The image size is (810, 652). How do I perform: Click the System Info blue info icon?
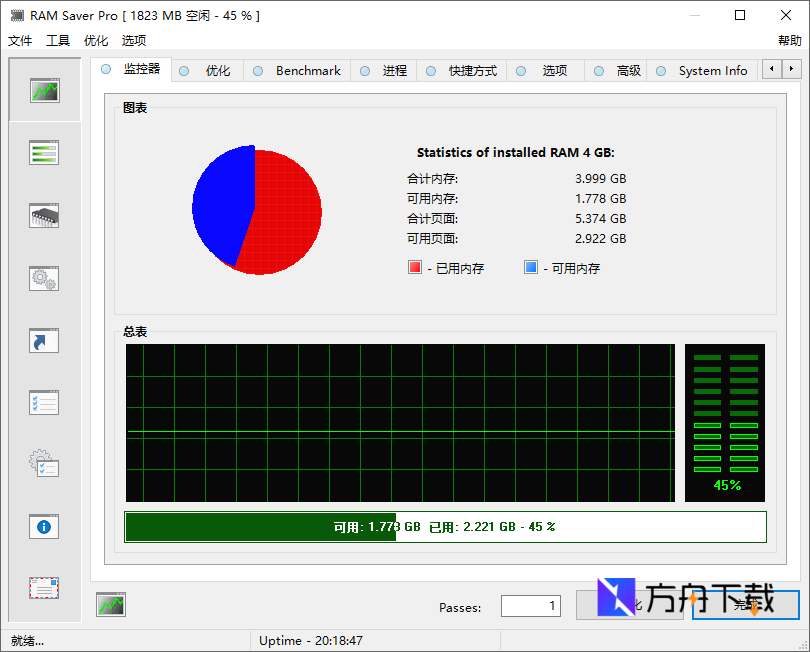[44, 527]
